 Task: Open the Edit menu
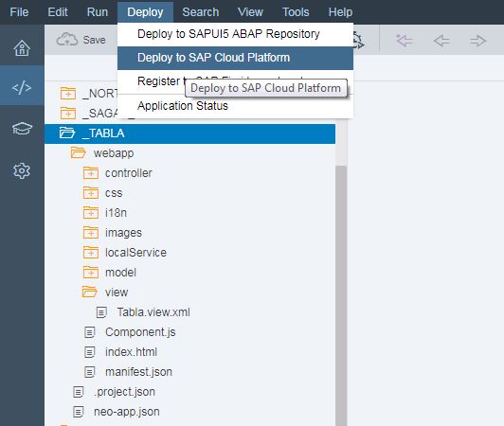coord(58,12)
